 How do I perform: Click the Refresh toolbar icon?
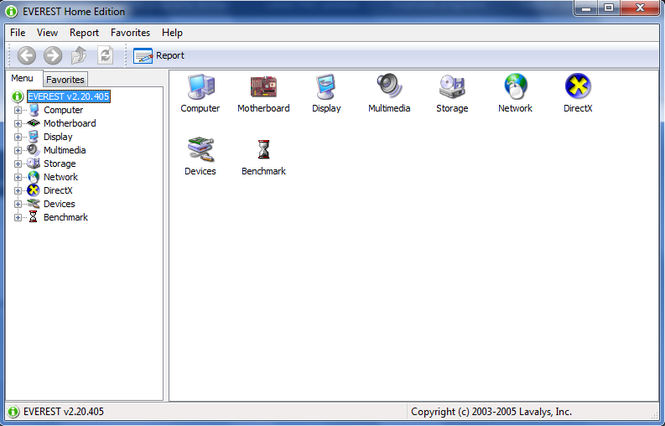tap(105, 56)
